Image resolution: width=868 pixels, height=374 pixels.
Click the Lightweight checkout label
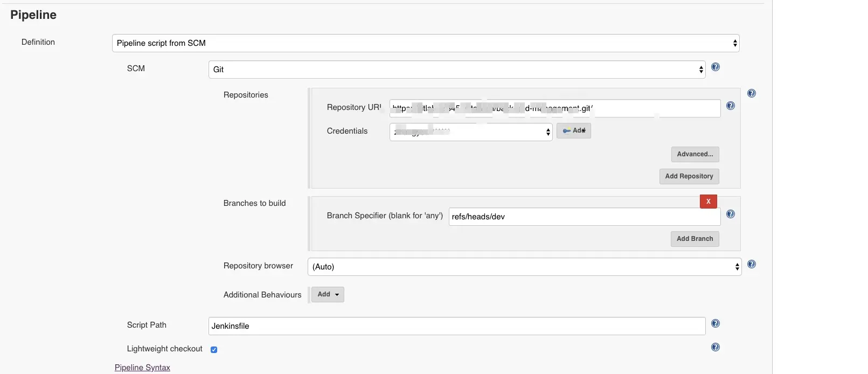[x=165, y=349]
